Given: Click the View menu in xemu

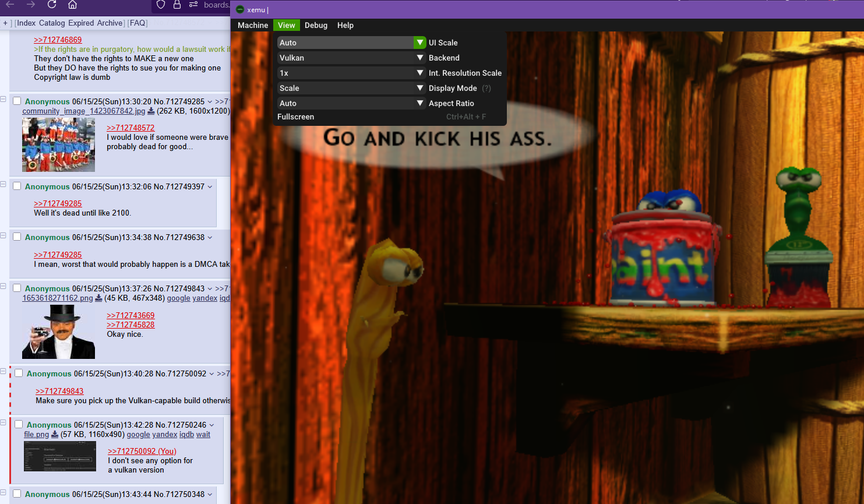Looking at the screenshot, I should coord(287,25).
